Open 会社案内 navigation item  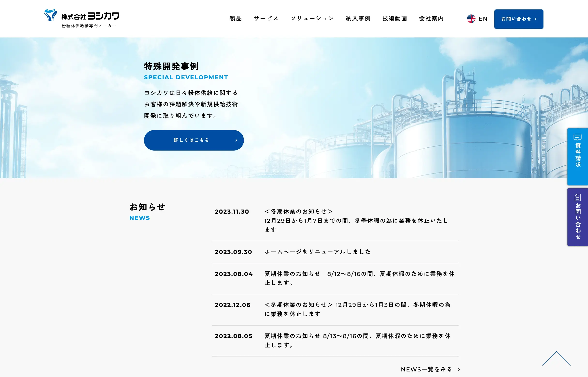click(431, 19)
